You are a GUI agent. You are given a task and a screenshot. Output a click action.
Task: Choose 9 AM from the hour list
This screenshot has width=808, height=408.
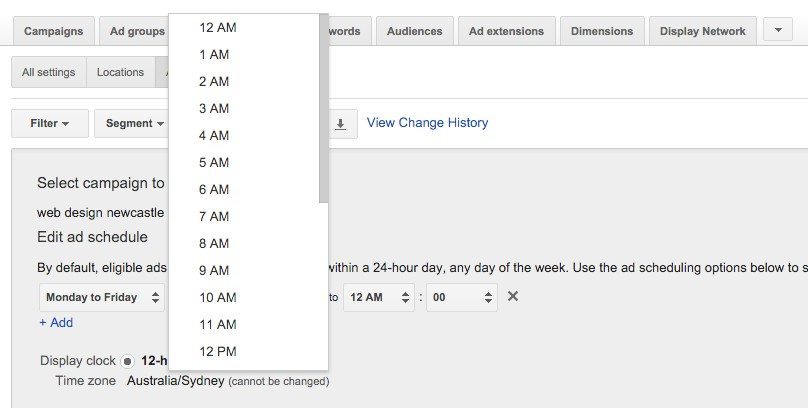(214, 270)
